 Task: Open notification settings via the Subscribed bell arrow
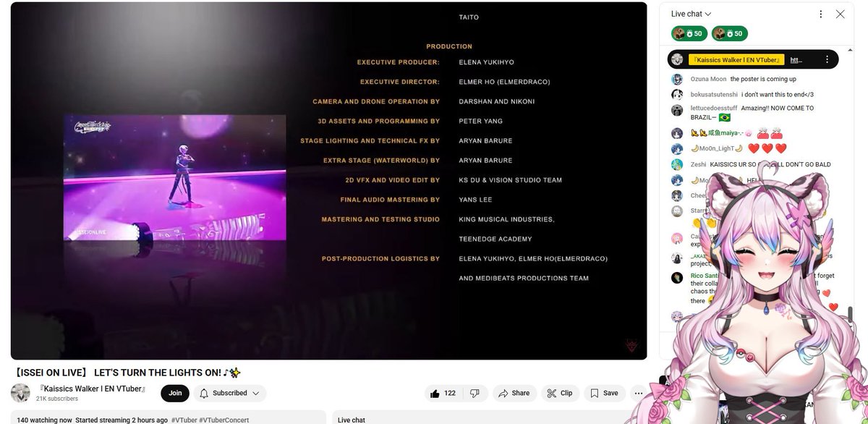coord(255,393)
